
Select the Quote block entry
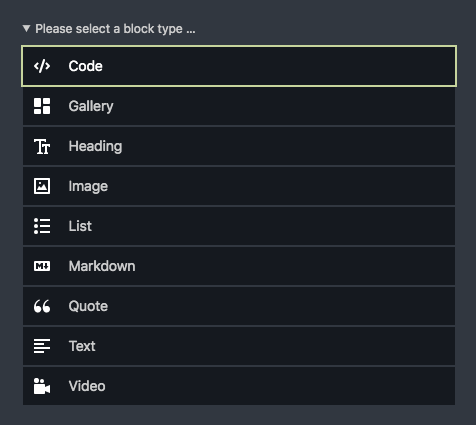pos(239,306)
